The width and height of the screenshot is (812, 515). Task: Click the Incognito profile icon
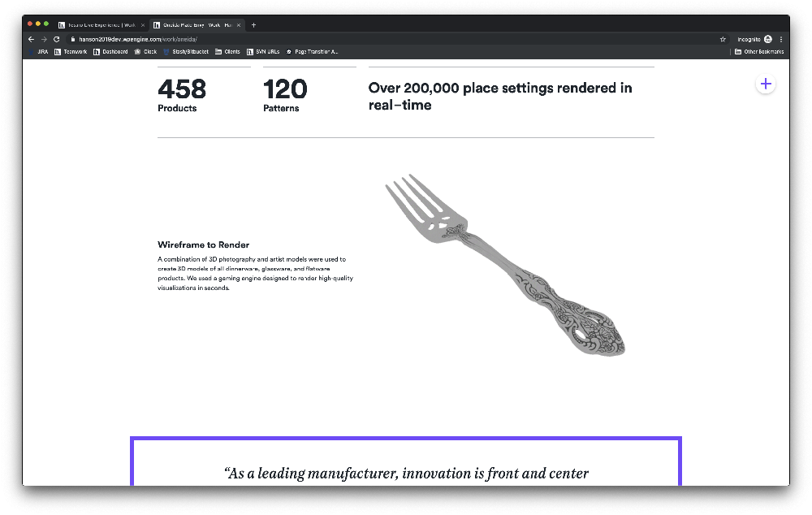point(768,39)
